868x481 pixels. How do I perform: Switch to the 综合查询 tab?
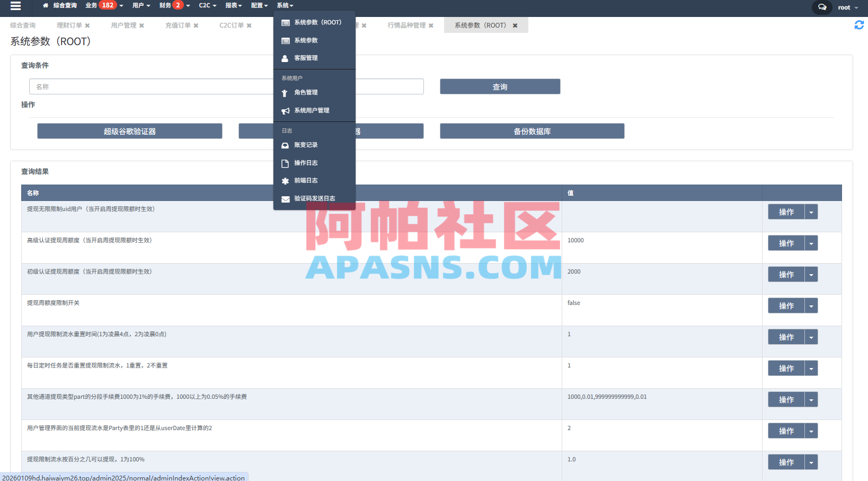click(x=23, y=25)
